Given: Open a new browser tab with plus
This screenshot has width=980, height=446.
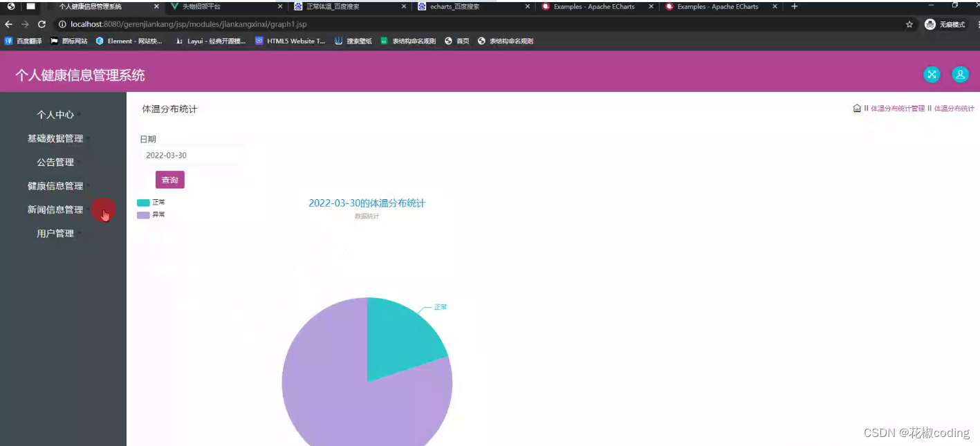Looking at the screenshot, I should pos(795,6).
